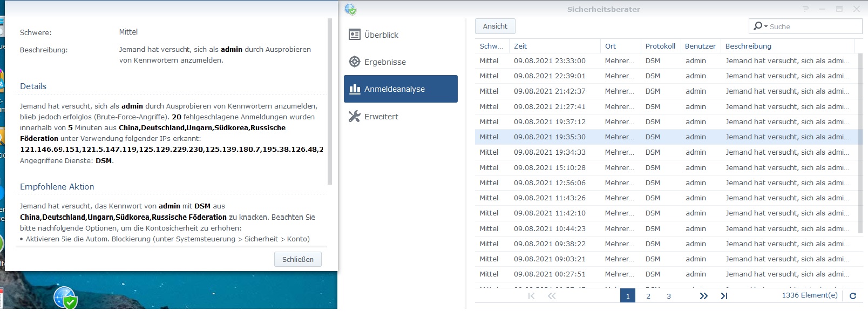This screenshot has width=868, height=324.
Task: Close the details dialog with Schließen
Action: pos(297,259)
